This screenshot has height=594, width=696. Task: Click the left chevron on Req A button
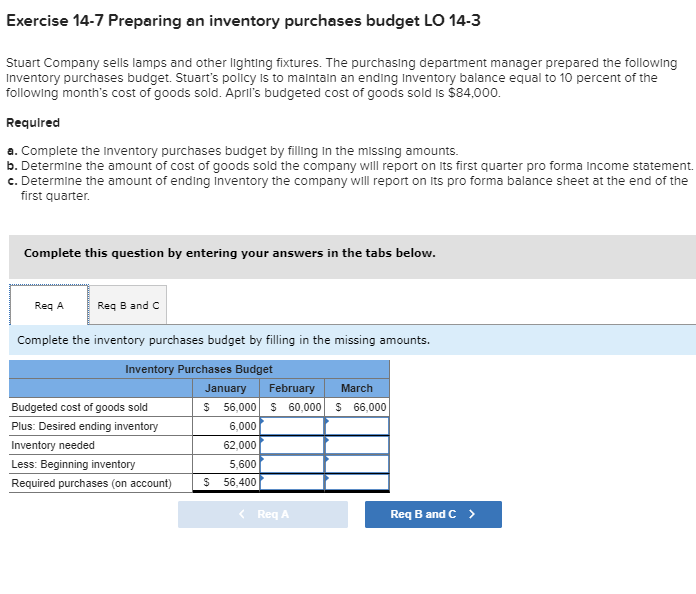(x=241, y=514)
